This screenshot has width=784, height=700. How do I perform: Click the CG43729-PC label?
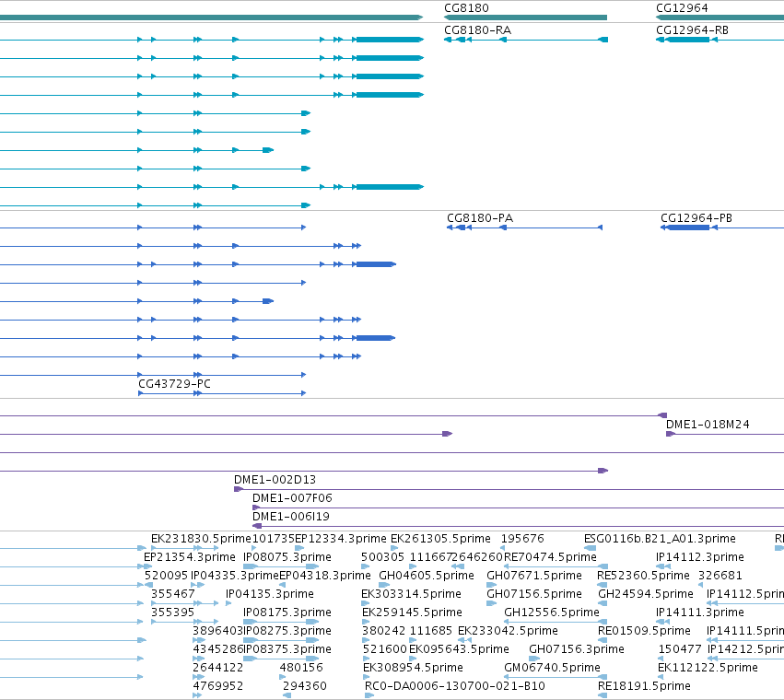point(174,384)
